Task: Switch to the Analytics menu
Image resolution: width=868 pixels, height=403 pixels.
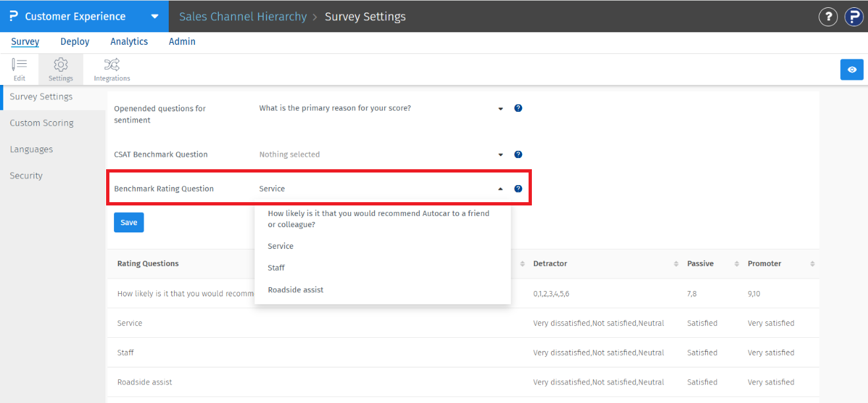Action: [129, 41]
